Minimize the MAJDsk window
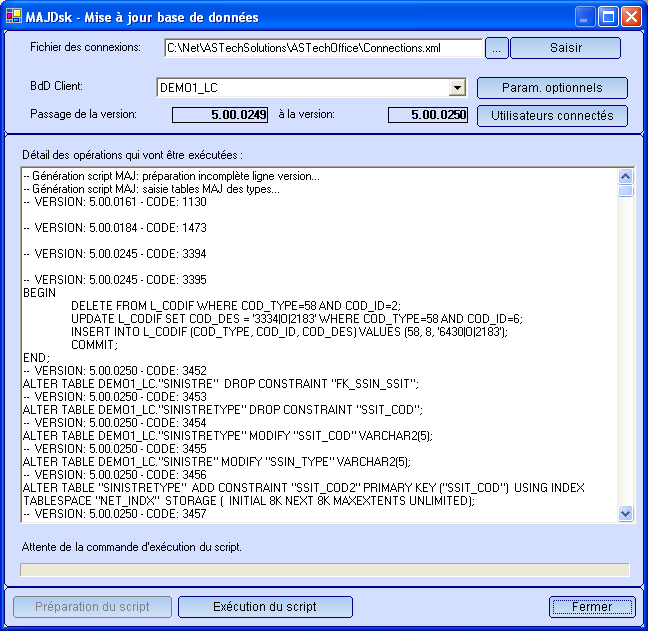Viewport: 648px width, 631px height. click(x=585, y=17)
